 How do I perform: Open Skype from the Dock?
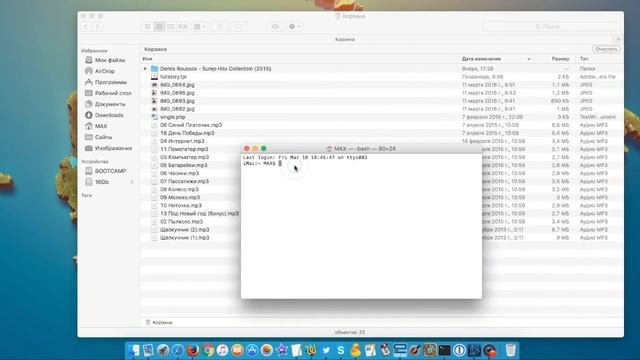[x=341, y=350]
